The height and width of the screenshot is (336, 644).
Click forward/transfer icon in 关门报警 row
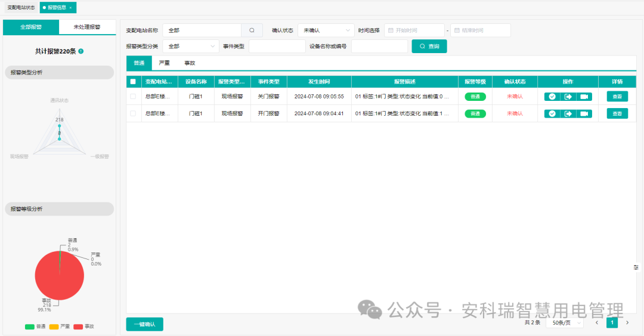pos(568,97)
